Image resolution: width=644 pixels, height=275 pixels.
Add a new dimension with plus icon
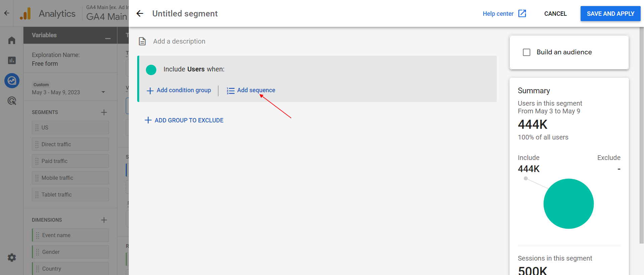click(x=104, y=220)
